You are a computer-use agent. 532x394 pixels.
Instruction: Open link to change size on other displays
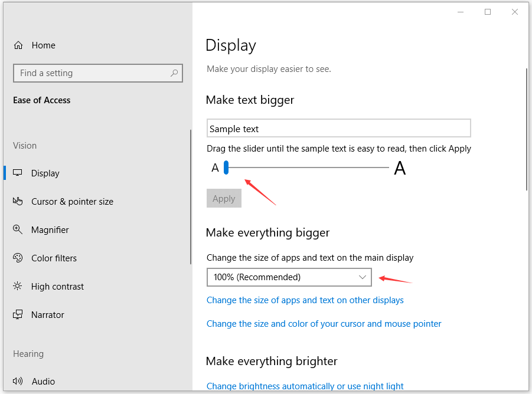click(305, 300)
